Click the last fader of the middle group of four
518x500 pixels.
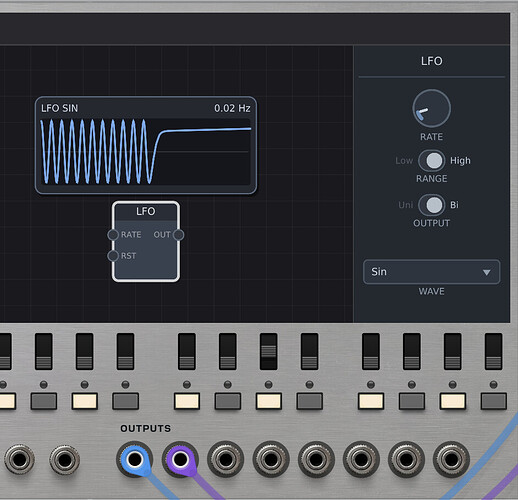pyautogui.click(x=310, y=351)
